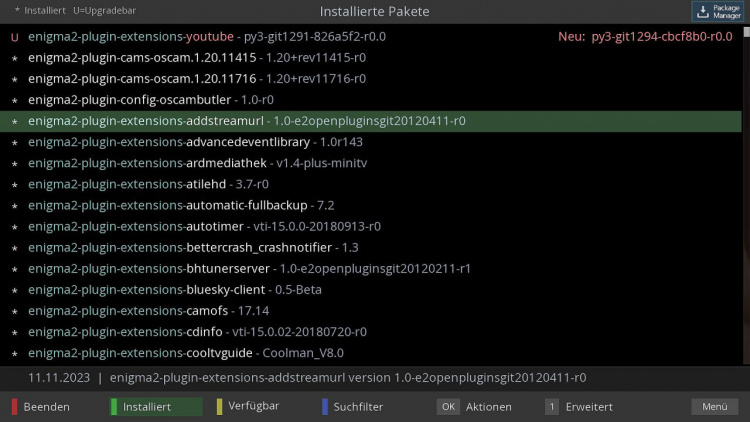Screen dimensions: 750x422
Task: Select bettercrash_crashnotifier package row
Action: 371,247
